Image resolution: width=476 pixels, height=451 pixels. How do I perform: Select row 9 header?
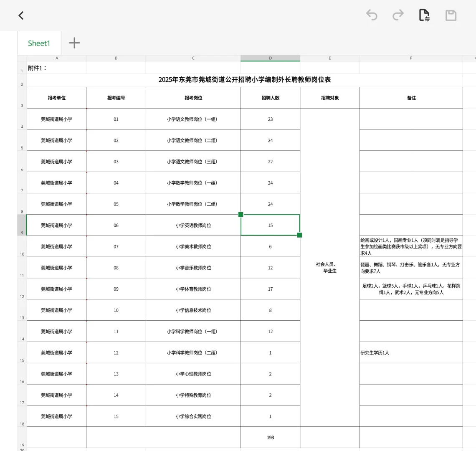tap(22, 225)
